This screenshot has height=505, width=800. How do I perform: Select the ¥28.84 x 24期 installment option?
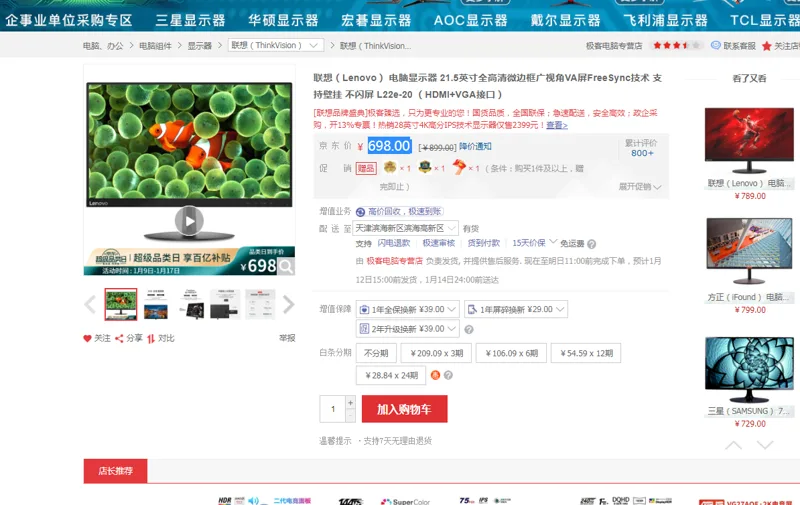coord(391,375)
